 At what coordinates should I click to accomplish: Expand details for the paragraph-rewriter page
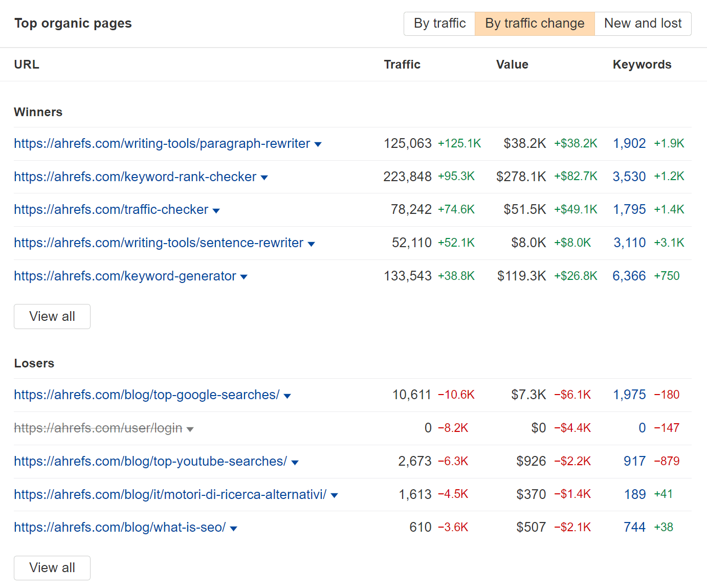(318, 144)
